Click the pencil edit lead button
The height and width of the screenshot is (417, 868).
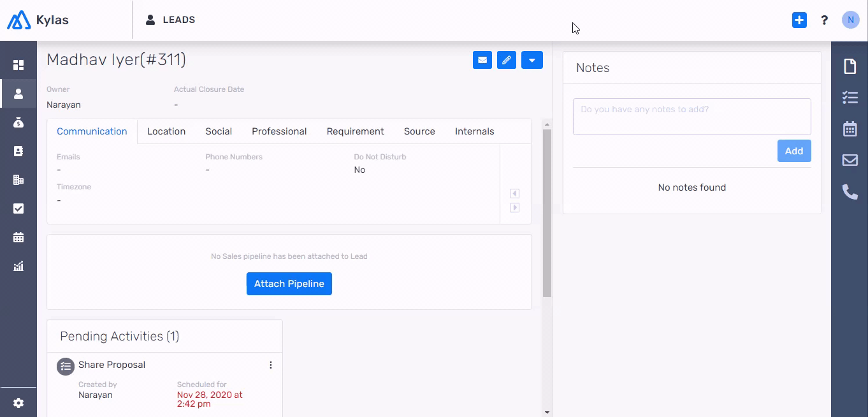pyautogui.click(x=507, y=60)
